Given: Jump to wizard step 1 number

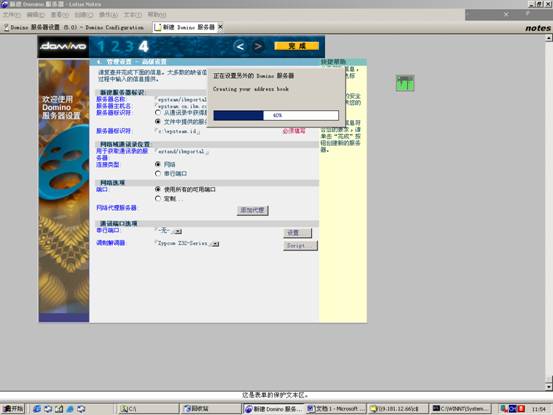Looking at the screenshot, I should click(x=101, y=47).
